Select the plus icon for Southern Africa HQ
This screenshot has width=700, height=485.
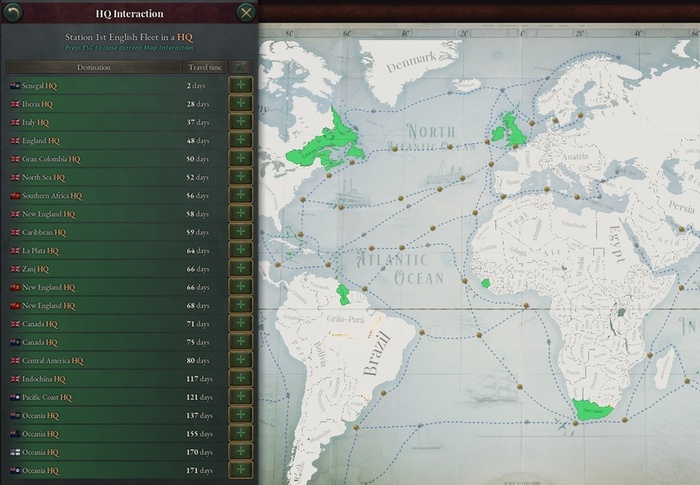click(240, 196)
